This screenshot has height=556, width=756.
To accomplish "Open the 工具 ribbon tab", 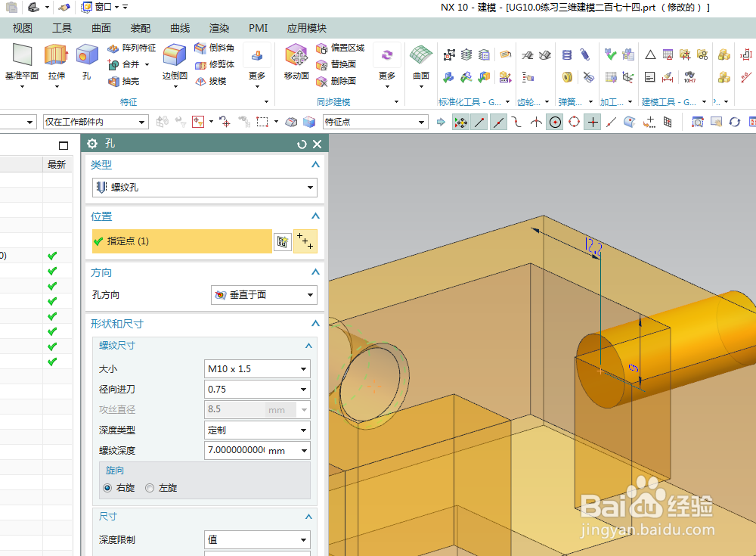I will [x=62, y=28].
